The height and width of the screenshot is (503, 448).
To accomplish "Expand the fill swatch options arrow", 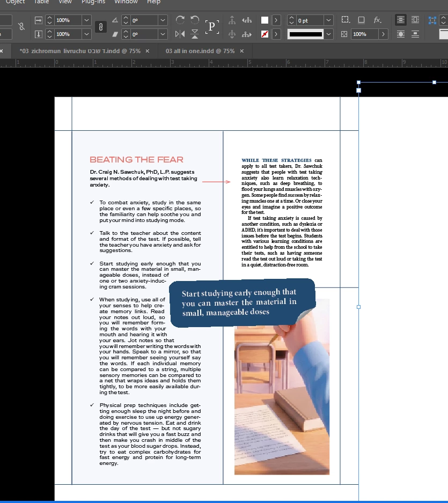I will [276, 20].
